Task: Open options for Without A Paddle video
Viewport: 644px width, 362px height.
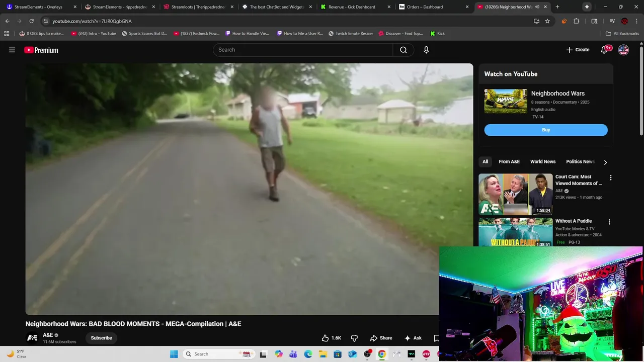Action: pos(609,222)
